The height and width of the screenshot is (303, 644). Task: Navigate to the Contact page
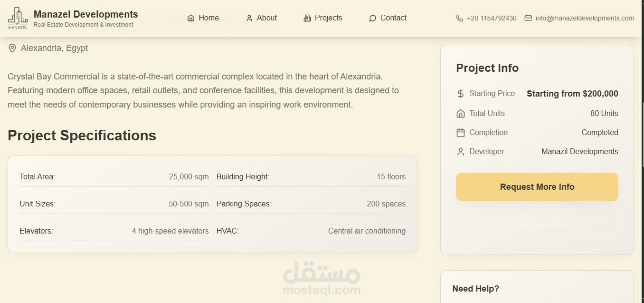point(393,18)
